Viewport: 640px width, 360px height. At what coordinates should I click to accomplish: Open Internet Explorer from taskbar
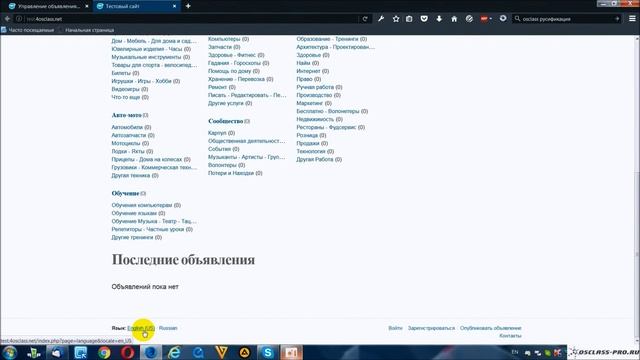[174, 352]
